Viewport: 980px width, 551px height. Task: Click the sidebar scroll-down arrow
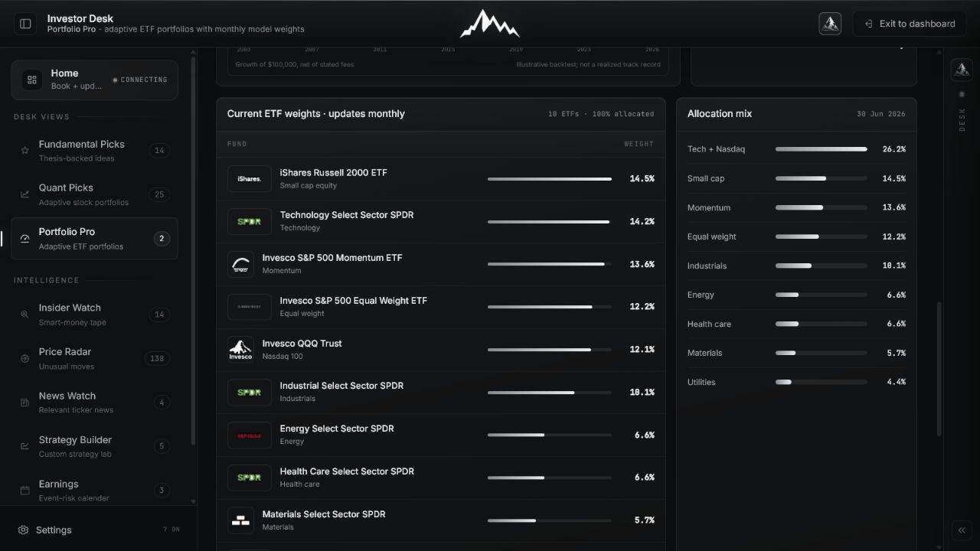(x=193, y=502)
